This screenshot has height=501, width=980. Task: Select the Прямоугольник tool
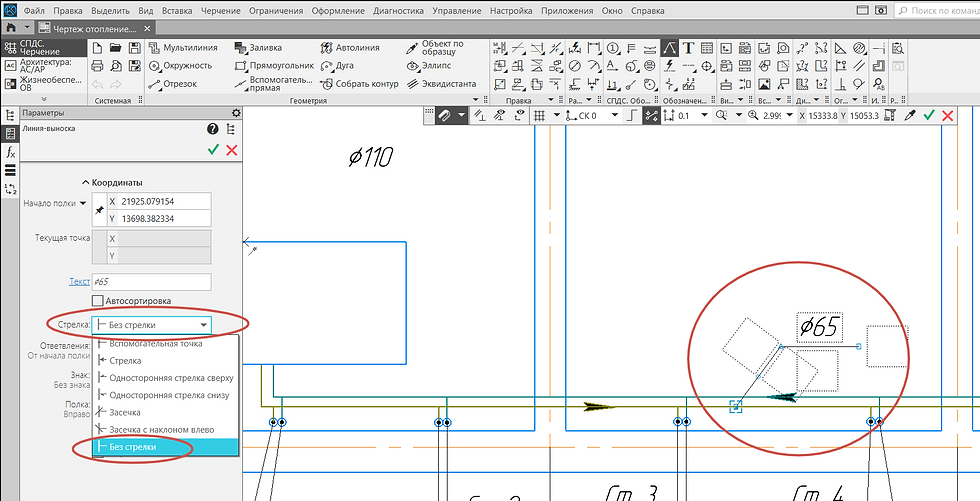coord(274,66)
